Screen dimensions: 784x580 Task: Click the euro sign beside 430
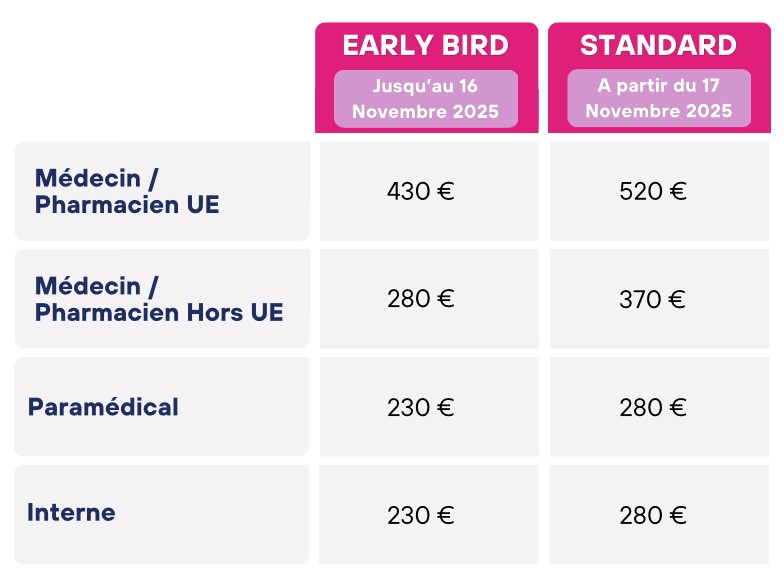pos(446,191)
